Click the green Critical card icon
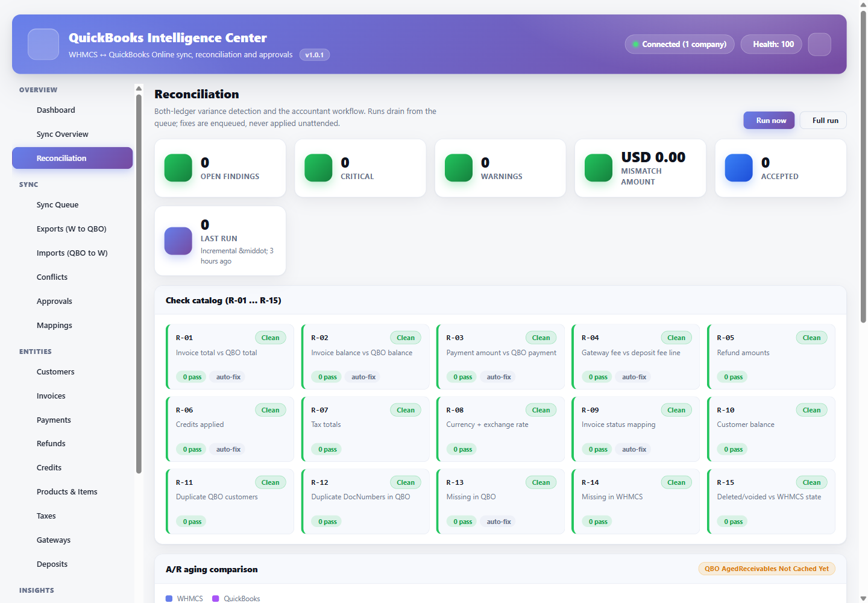The image size is (868, 603). 318,168
